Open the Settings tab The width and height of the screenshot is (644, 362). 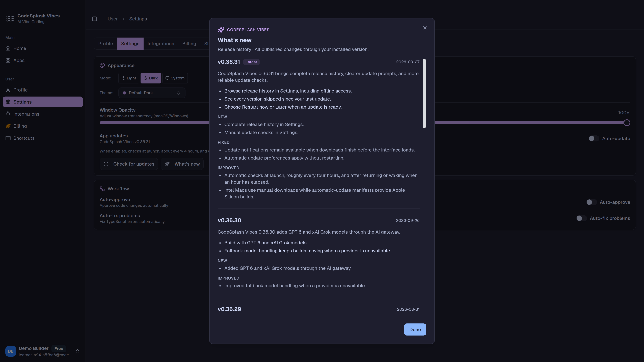click(130, 44)
